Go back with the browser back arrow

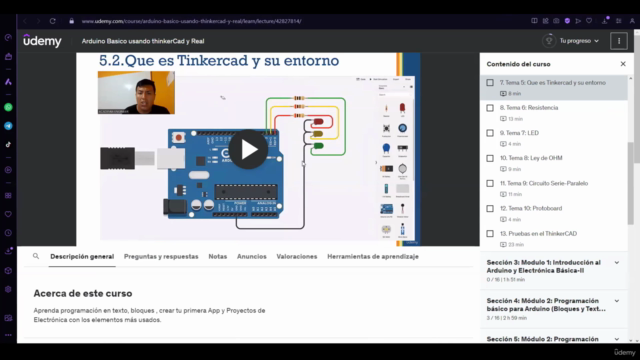pos(25,21)
